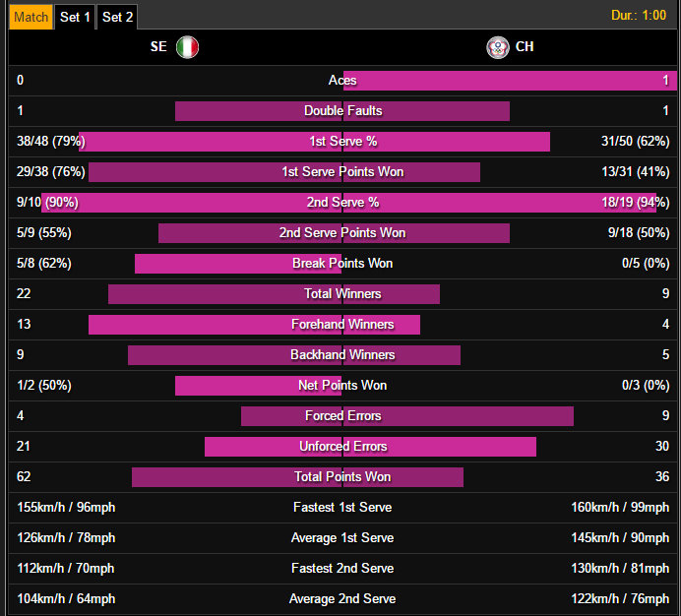This screenshot has height=616, width=681.
Task: Click the 'Fastest 1st Serve' label
Action: (x=342, y=507)
